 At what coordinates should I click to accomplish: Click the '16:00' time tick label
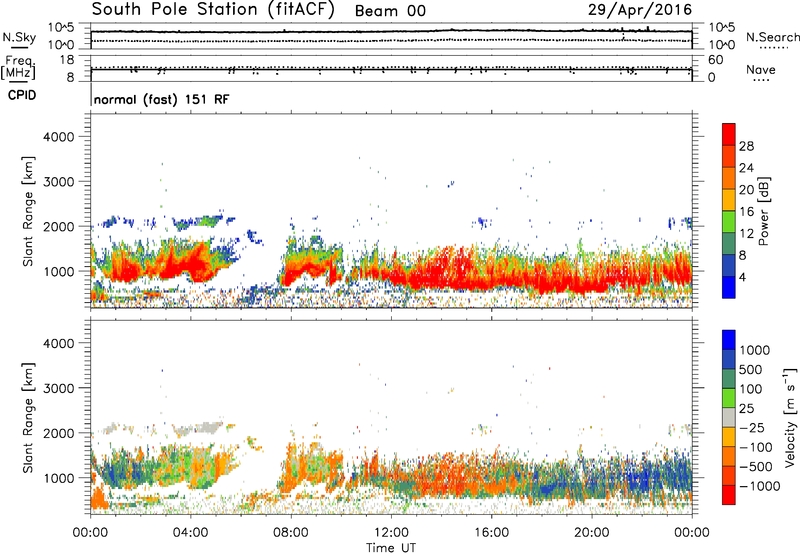491,533
